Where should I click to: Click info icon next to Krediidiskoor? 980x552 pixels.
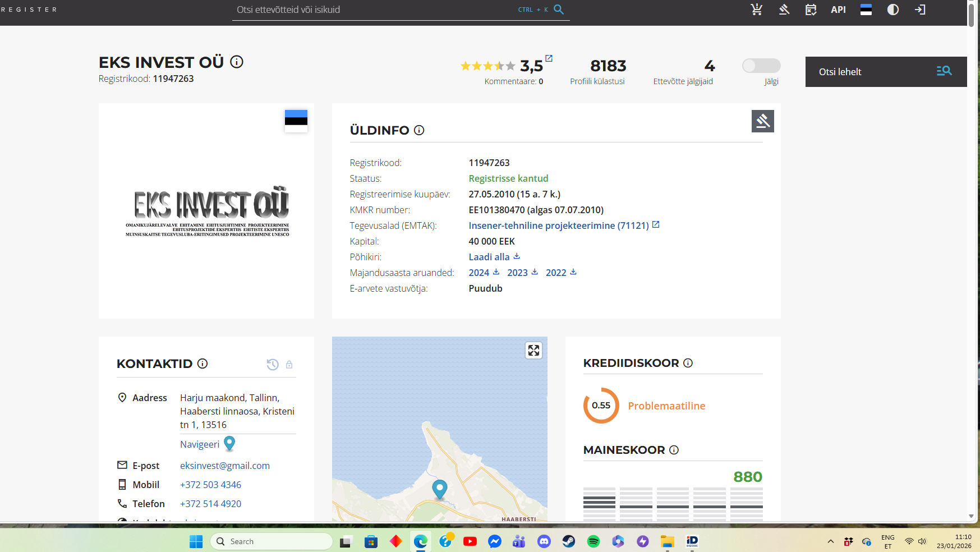coord(688,363)
